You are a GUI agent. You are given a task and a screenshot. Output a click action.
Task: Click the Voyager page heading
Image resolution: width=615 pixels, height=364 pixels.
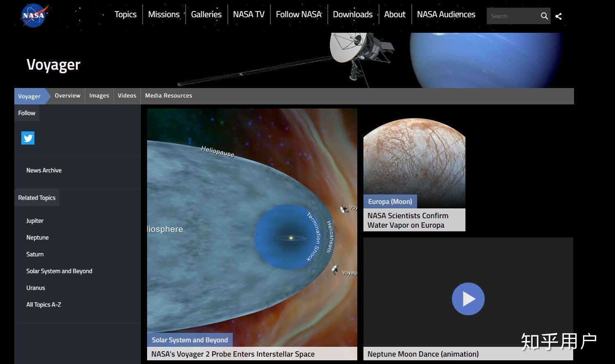point(53,65)
